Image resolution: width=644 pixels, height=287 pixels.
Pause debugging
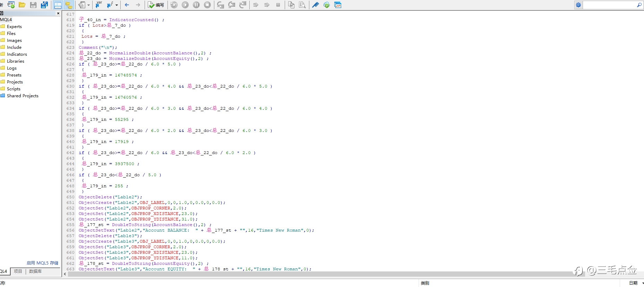point(196,5)
